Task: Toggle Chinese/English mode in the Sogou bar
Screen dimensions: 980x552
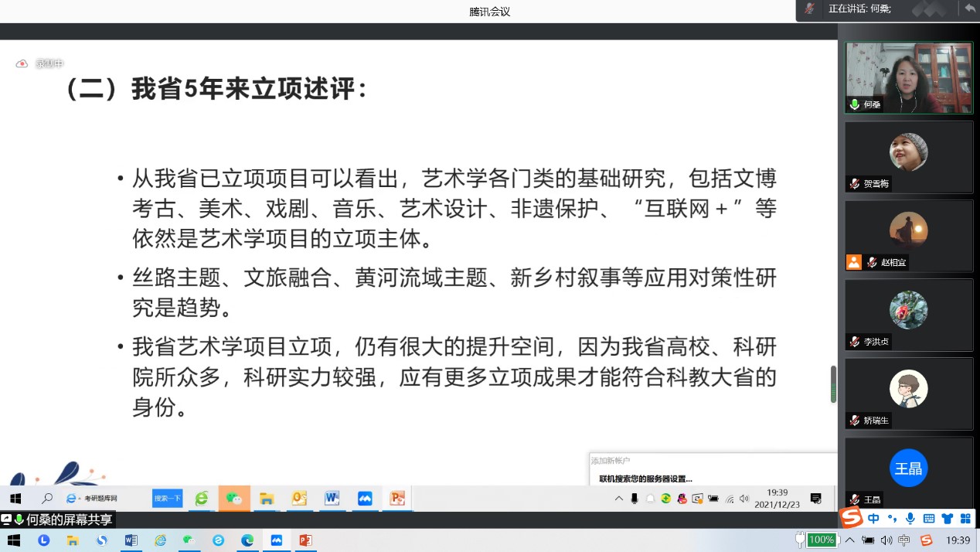Action: click(873, 519)
